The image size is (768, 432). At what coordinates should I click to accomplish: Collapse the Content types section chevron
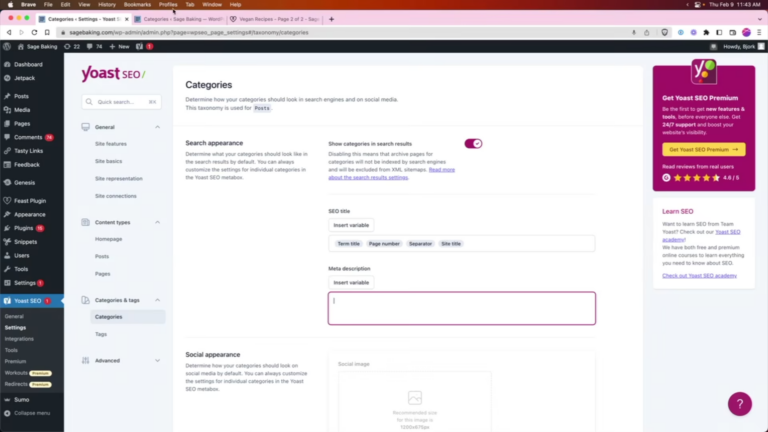click(x=157, y=222)
